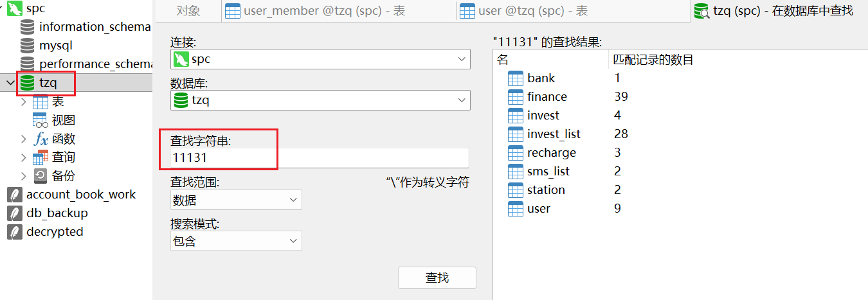Viewport: 868px width, 300px height.
Task: Select the information_schema database icon
Action: [x=27, y=27]
